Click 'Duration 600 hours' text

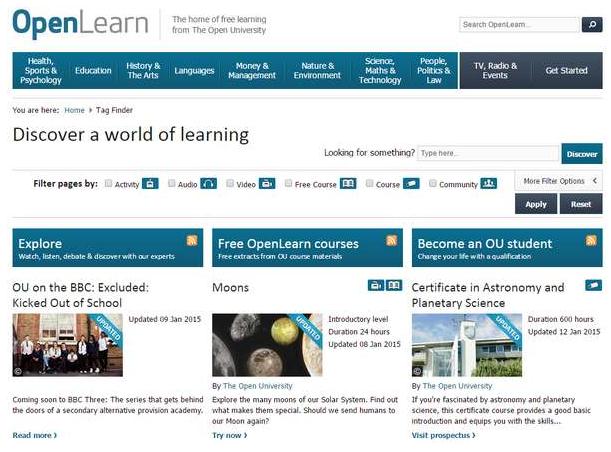[561, 319]
